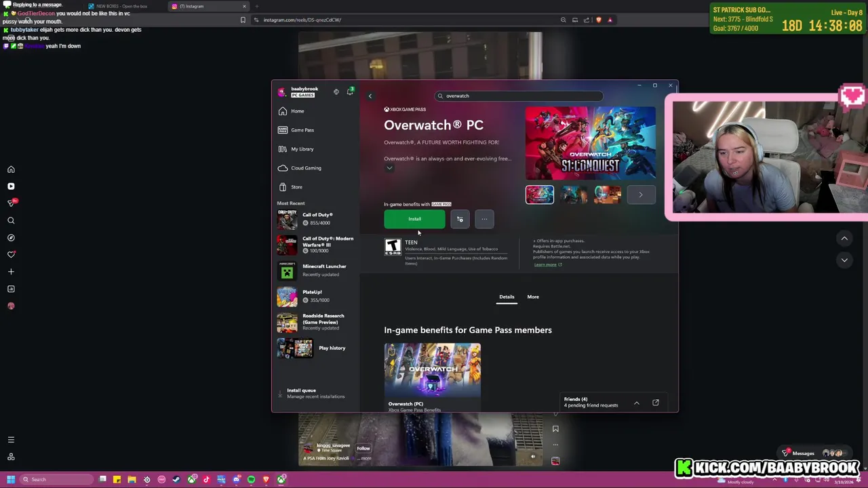Pop out the Friends panel
The image size is (868, 488).
[x=656, y=403]
